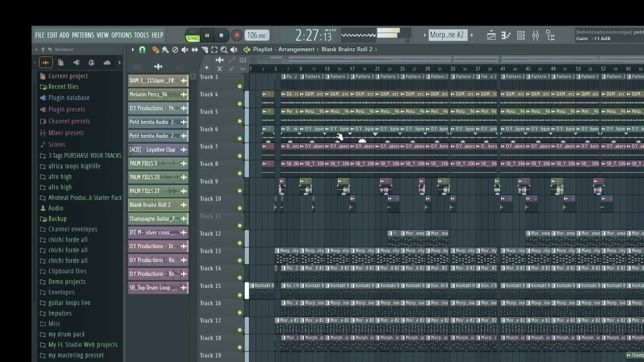Arm the red record button

(236, 36)
